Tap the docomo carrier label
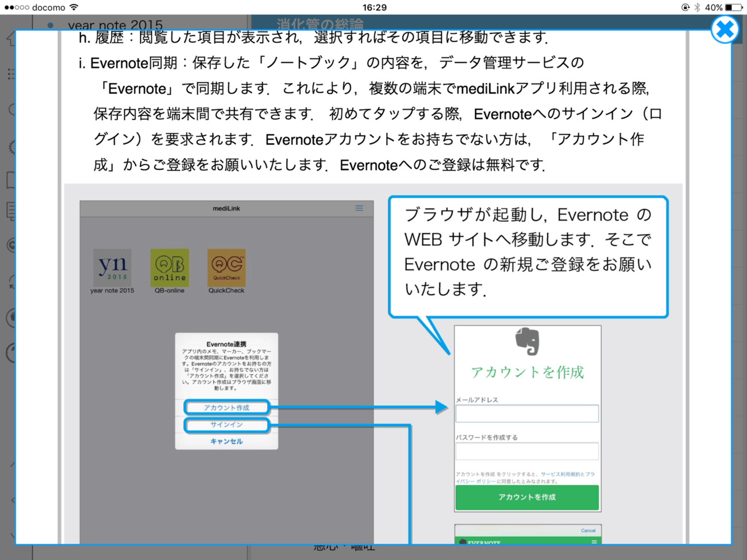Screen dimensions: 747x560 pyautogui.click(x=48, y=7)
